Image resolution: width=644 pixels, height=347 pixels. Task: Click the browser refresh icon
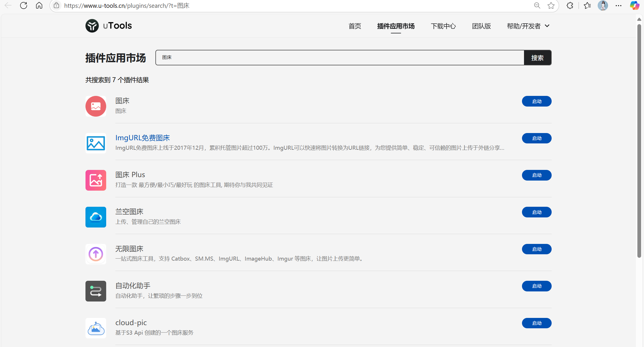pos(24,5)
